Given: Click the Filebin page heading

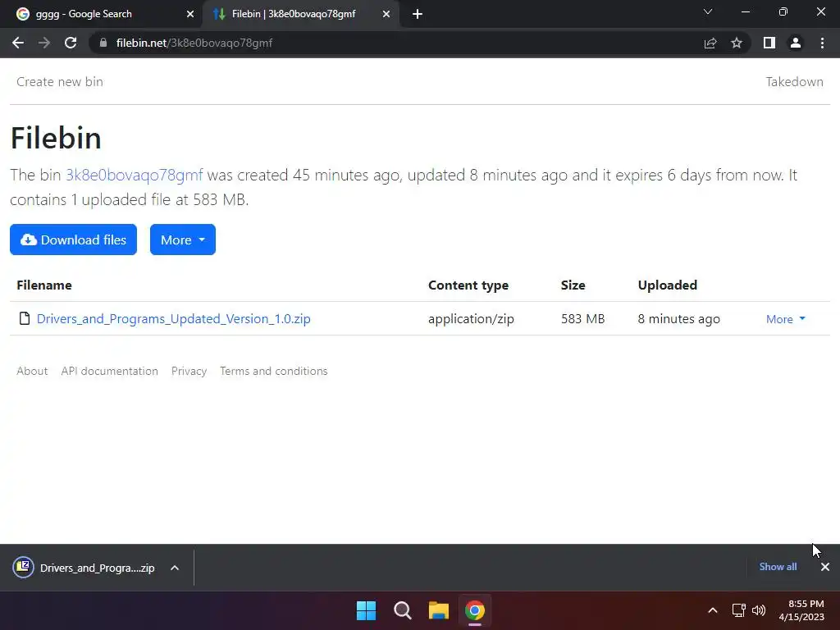Looking at the screenshot, I should 56,138.
